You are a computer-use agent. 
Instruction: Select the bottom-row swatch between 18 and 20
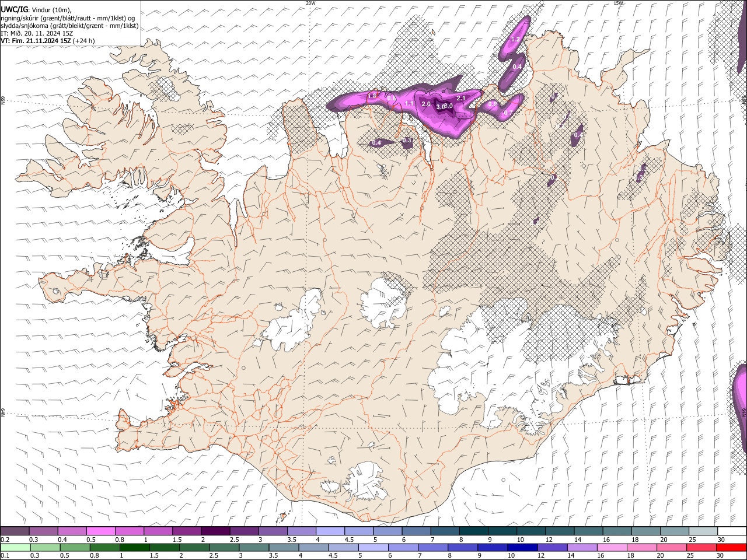(x=642, y=547)
